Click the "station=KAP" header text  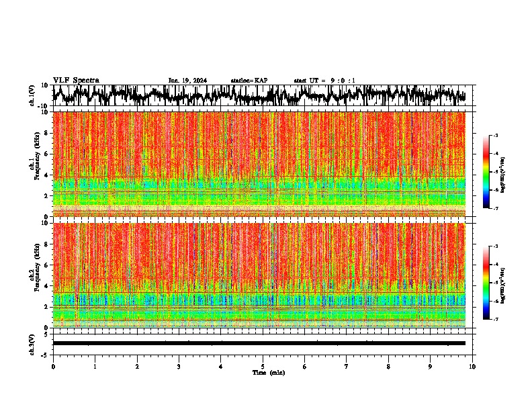(x=249, y=81)
